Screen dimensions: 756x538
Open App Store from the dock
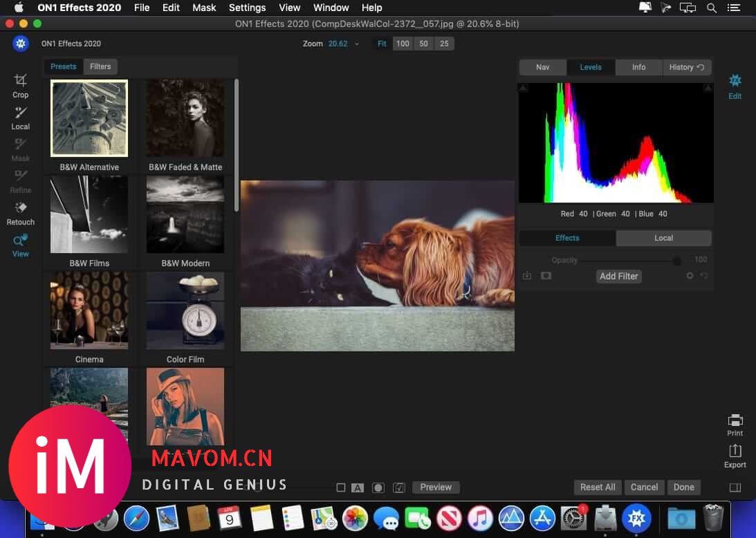[x=542, y=519]
